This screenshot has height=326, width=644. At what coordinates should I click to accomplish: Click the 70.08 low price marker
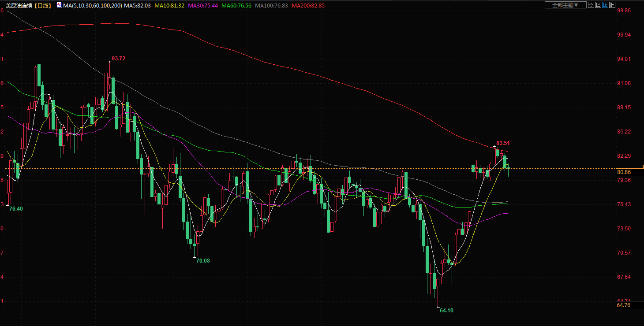pyautogui.click(x=203, y=261)
